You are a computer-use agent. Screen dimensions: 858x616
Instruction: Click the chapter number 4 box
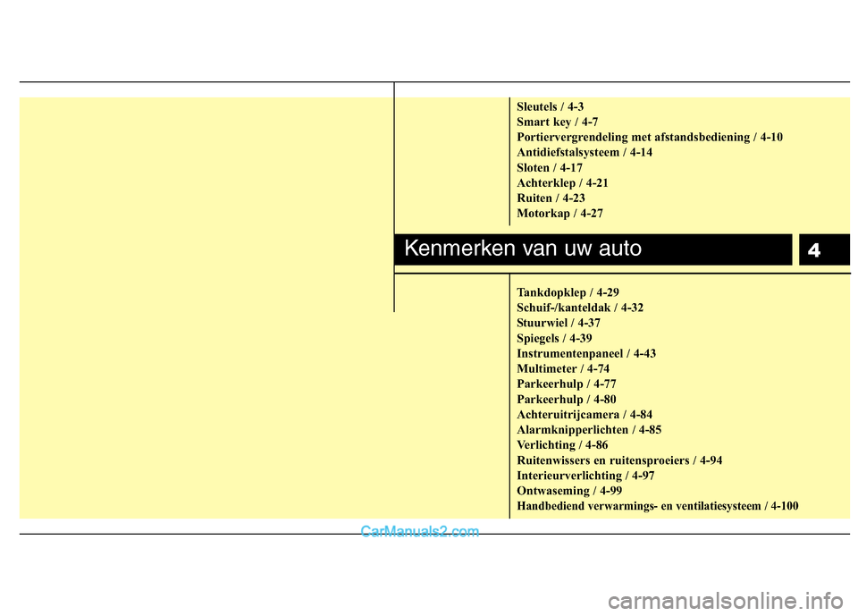coord(824,249)
